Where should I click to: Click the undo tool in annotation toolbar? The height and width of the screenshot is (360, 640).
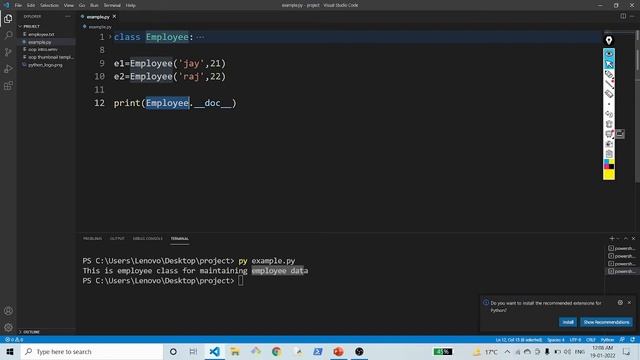tap(609, 114)
